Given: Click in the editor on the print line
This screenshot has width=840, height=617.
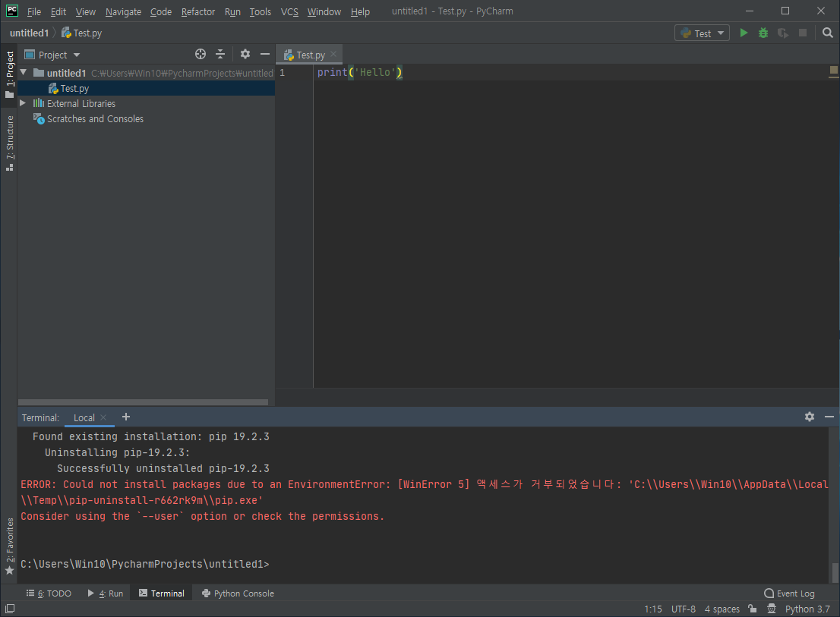Looking at the screenshot, I should click(359, 72).
